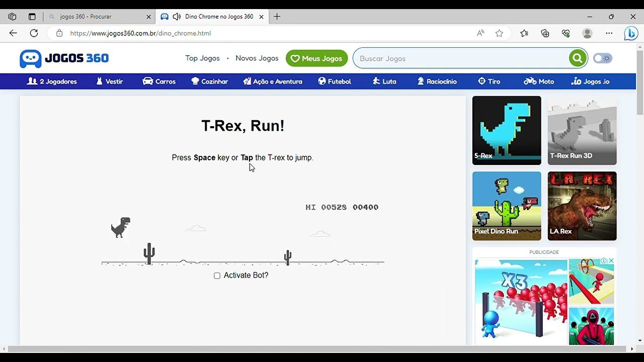Go back to the previous page
This screenshot has height=362, width=644.
point(13,33)
